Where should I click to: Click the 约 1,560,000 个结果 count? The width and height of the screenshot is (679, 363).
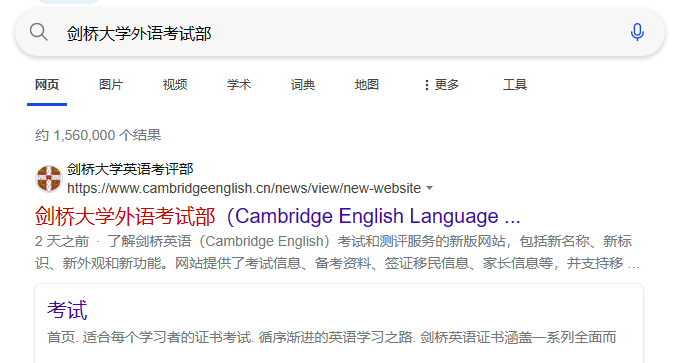[x=98, y=135]
